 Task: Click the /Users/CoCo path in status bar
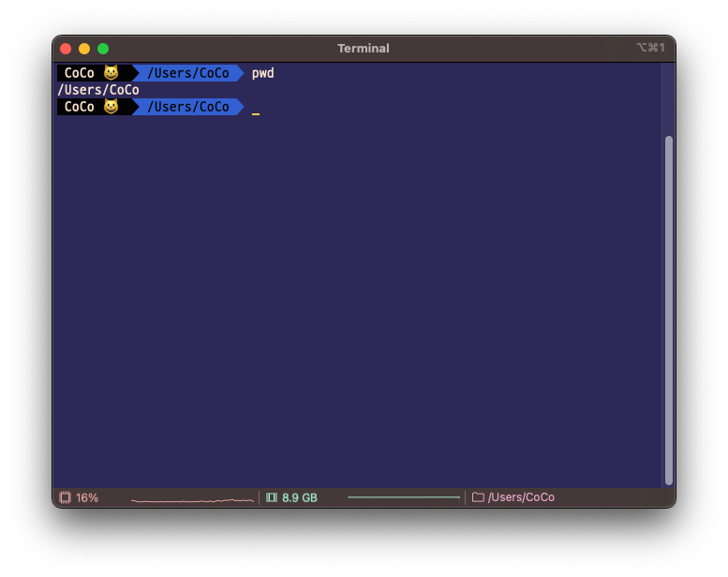click(x=521, y=497)
